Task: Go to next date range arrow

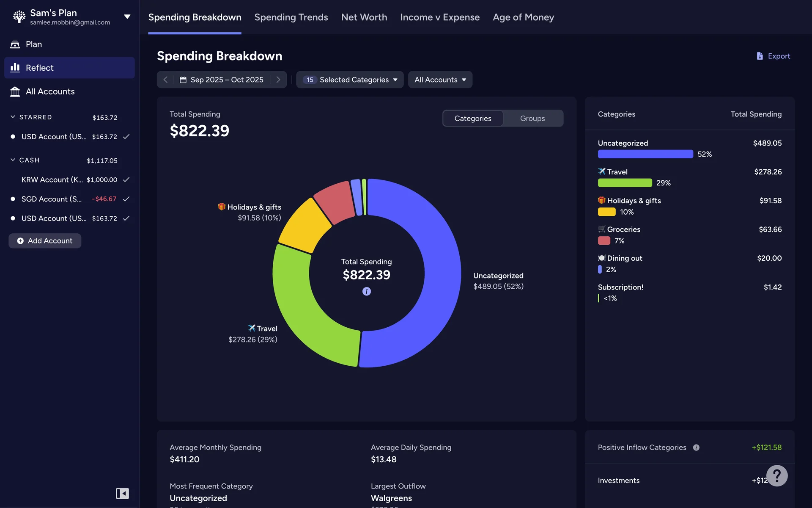Action: pos(278,80)
